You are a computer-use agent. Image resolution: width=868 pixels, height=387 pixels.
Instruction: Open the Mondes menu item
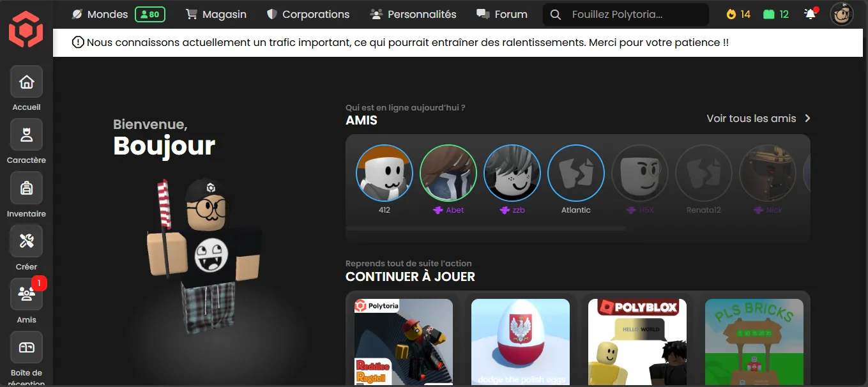click(x=100, y=14)
